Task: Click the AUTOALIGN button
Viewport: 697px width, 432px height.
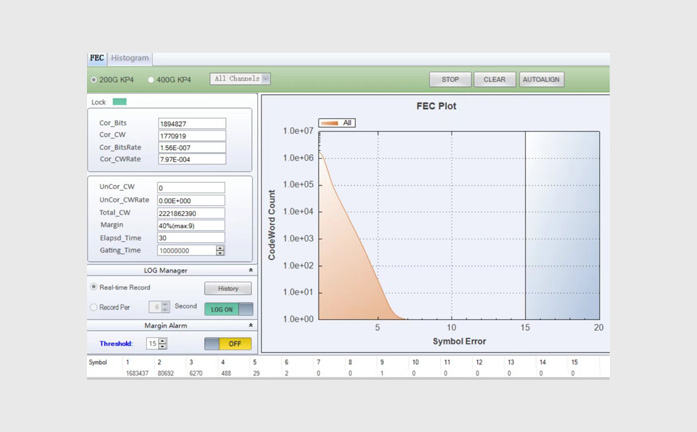Action: 541,80
